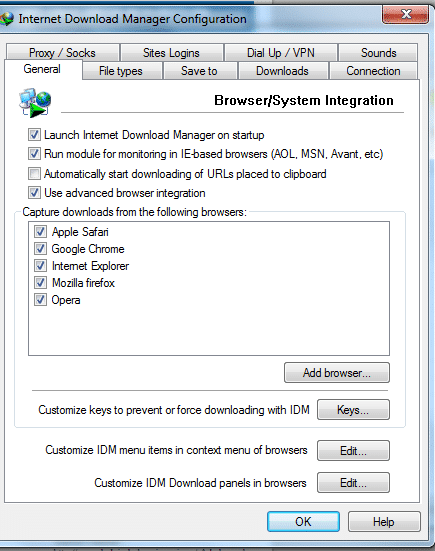Uncheck Launch Internet Download Manager on startup

point(34,135)
